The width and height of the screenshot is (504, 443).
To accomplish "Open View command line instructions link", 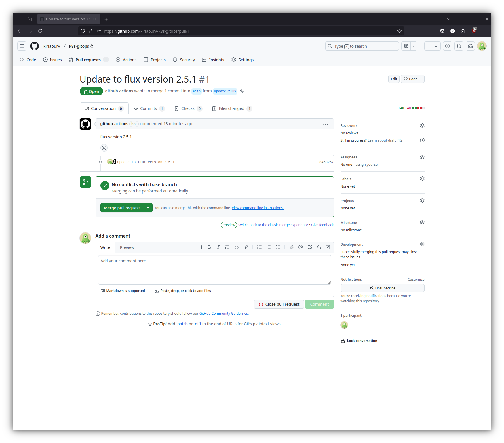I will (x=257, y=208).
